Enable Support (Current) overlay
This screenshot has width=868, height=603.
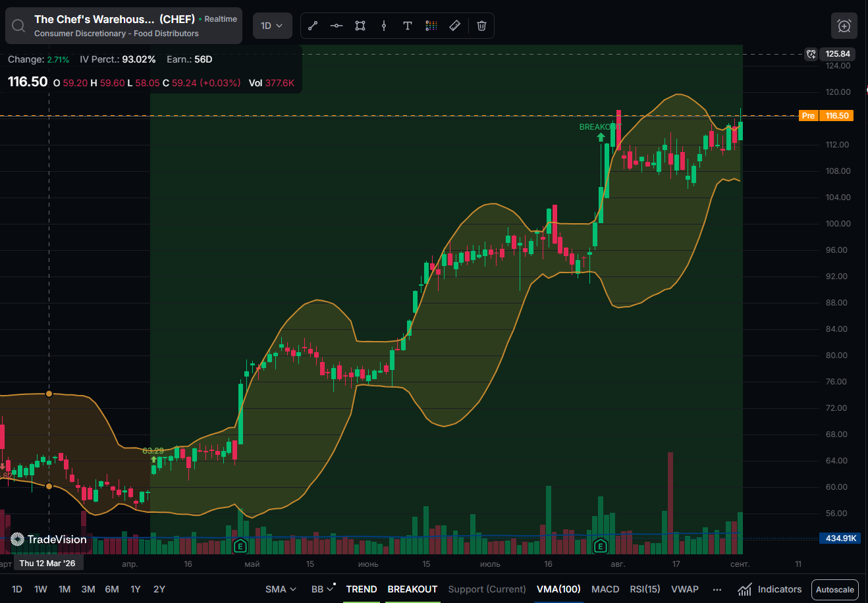click(x=487, y=589)
